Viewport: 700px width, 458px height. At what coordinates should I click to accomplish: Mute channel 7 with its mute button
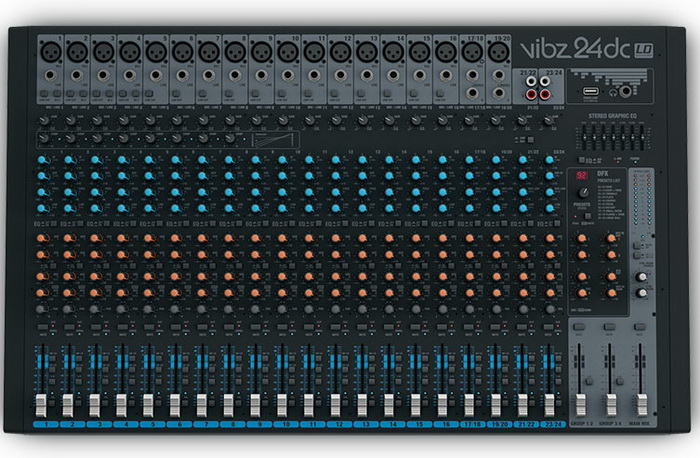click(203, 327)
